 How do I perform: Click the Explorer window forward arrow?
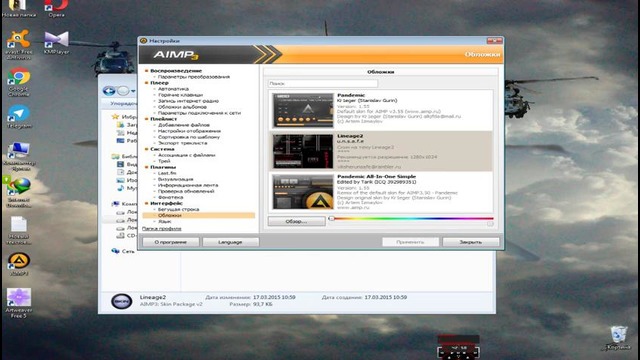[x=123, y=91]
